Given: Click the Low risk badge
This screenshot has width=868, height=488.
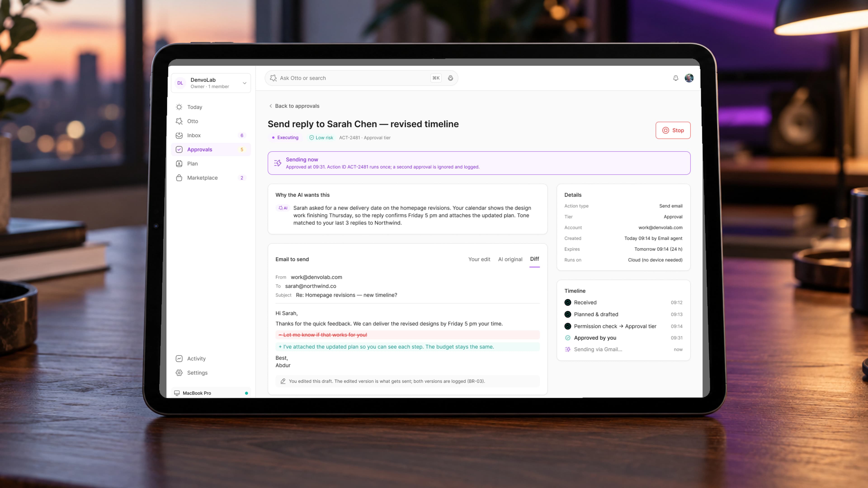Looking at the screenshot, I should coord(321,137).
